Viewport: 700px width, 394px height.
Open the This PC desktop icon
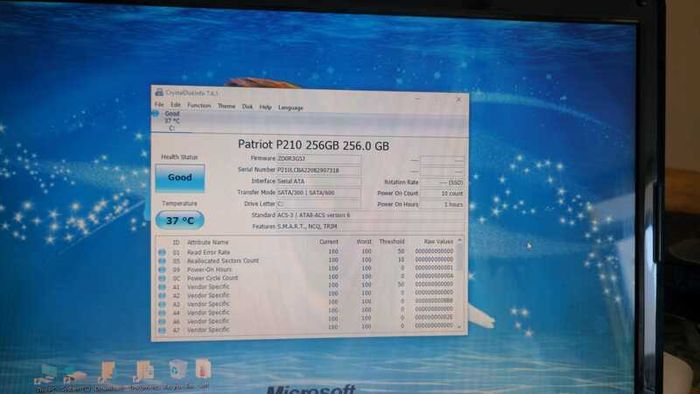[46, 374]
